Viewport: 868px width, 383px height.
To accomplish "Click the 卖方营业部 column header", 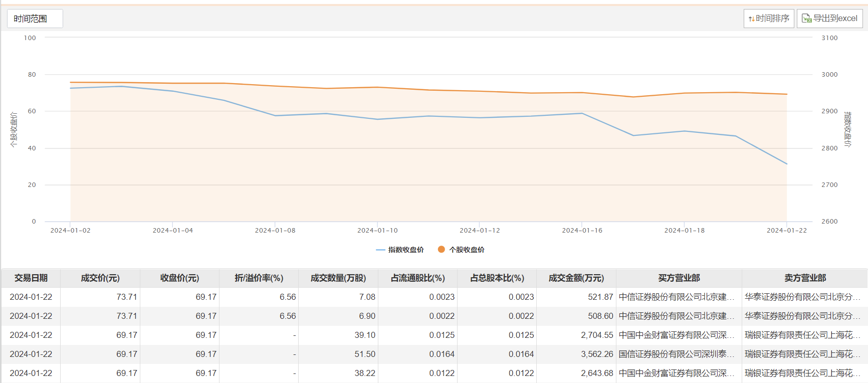I will (805, 278).
